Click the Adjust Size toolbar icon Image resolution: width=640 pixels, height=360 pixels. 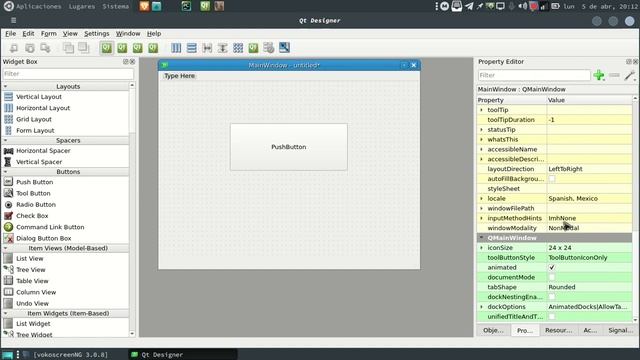284,48
